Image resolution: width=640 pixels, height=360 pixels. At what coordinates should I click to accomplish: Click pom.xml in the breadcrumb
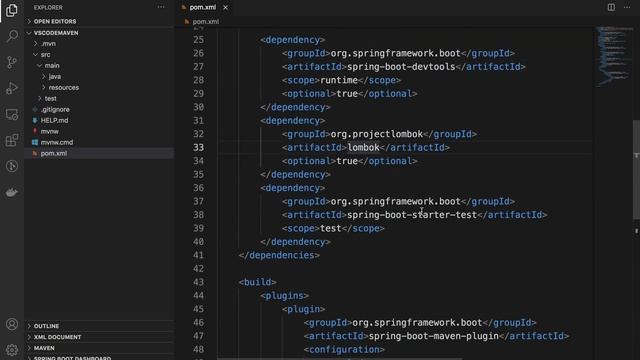click(x=205, y=22)
